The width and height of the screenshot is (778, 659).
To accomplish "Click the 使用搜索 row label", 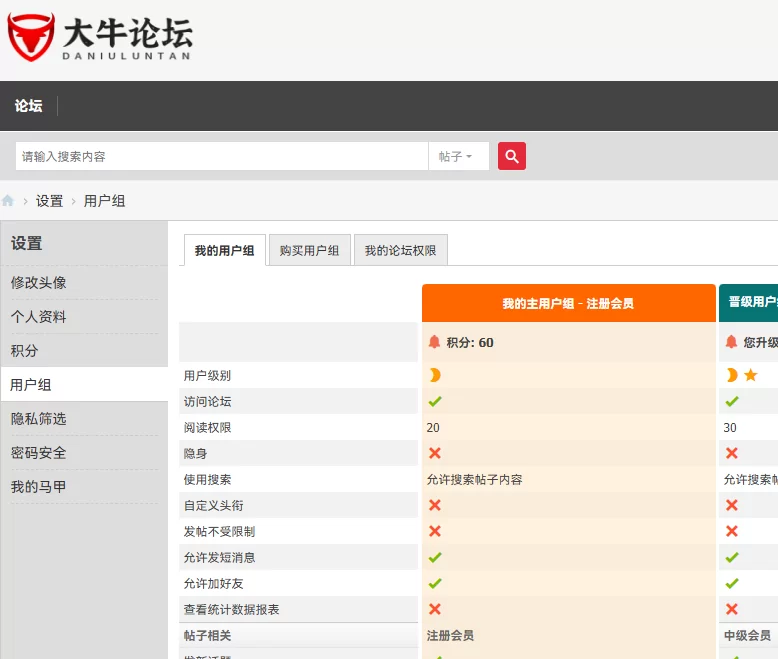I will [x=207, y=479].
